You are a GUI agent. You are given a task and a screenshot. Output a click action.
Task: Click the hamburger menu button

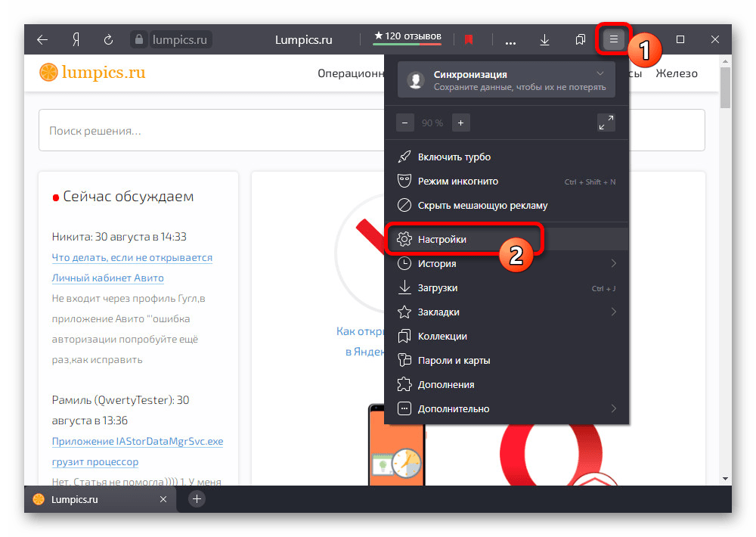point(614,39)
